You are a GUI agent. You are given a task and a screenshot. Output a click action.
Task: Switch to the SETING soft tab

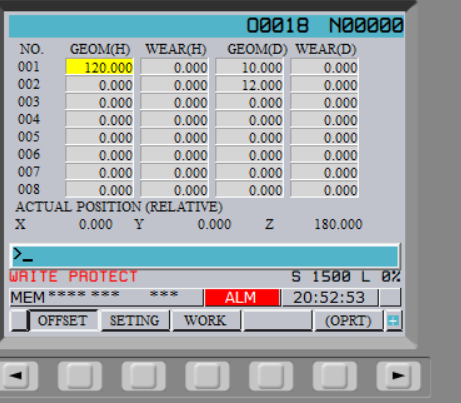click(135, 321)
